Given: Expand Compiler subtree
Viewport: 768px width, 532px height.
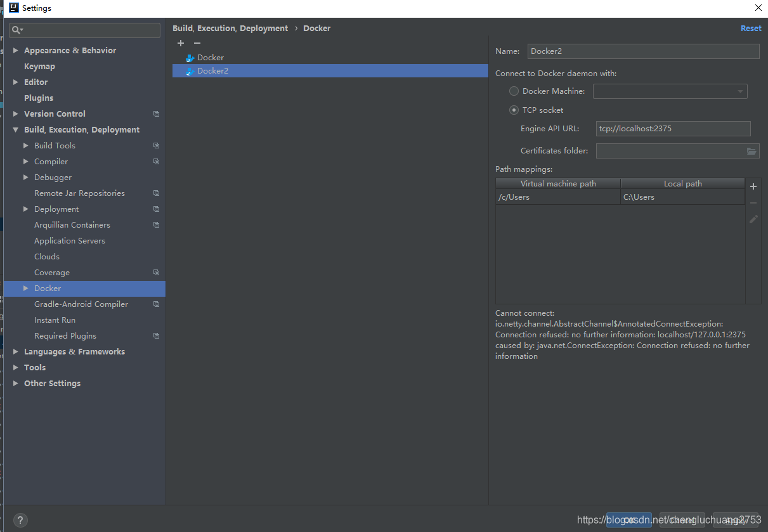Looking at the screenshot, I should click(x=26, y=162).
